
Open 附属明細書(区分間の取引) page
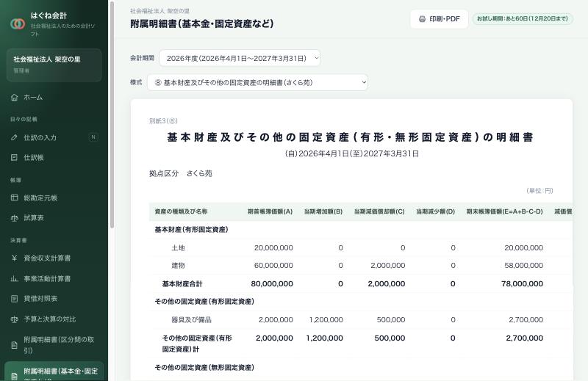click(x=54, y=345)
